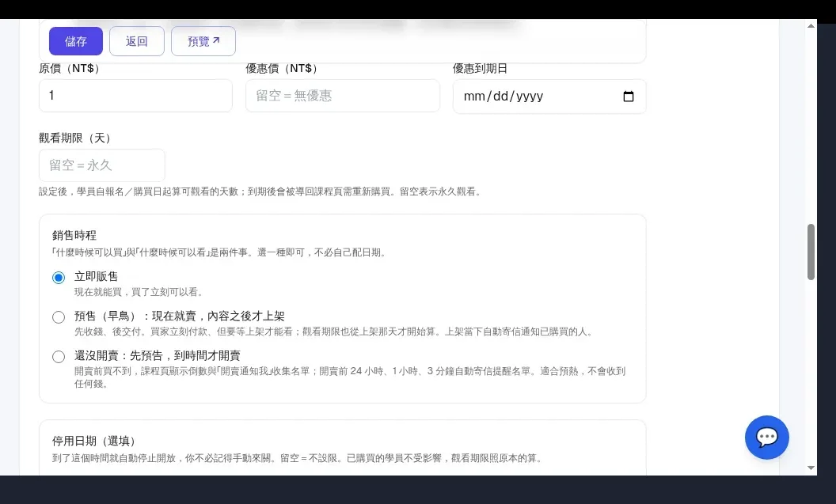Select the 預售（早鳥）radio option
Viewport: 836px width, 504px height.
(59, 317)
